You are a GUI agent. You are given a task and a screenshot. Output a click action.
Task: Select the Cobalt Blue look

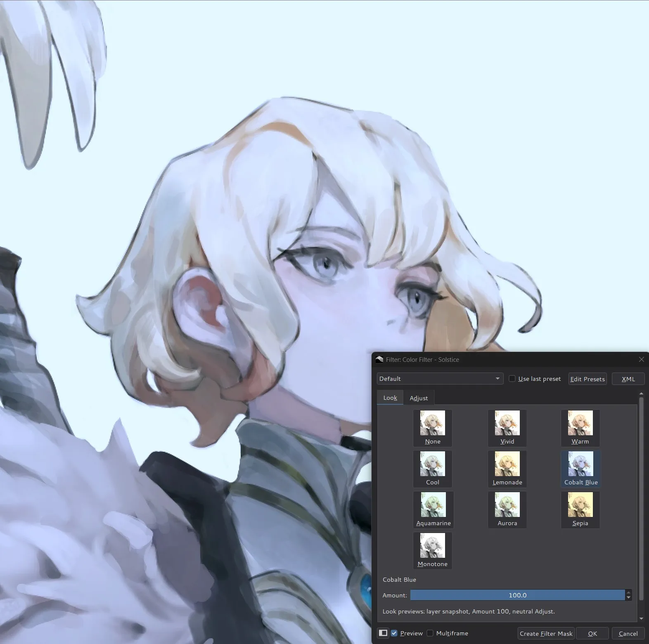580,469
